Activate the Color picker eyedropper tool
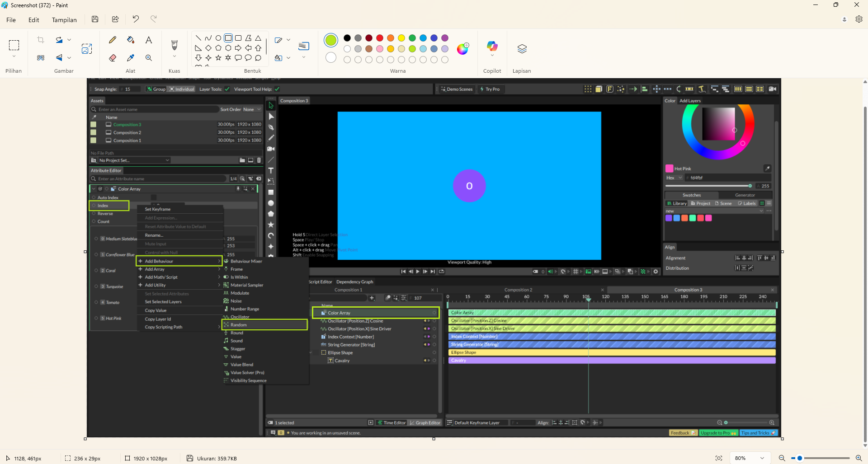868x464 pixels. click(x=131, y=58)
